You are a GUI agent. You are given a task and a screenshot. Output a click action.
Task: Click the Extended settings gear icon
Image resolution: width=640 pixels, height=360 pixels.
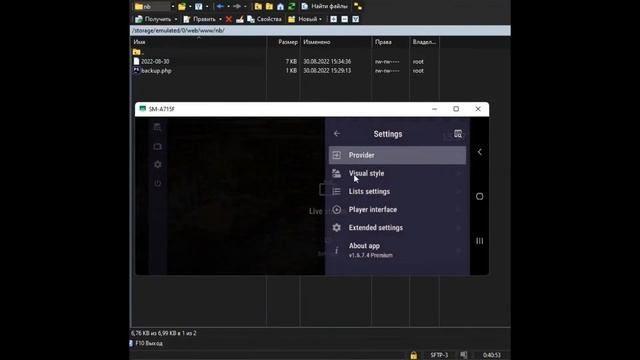(336, 228)
